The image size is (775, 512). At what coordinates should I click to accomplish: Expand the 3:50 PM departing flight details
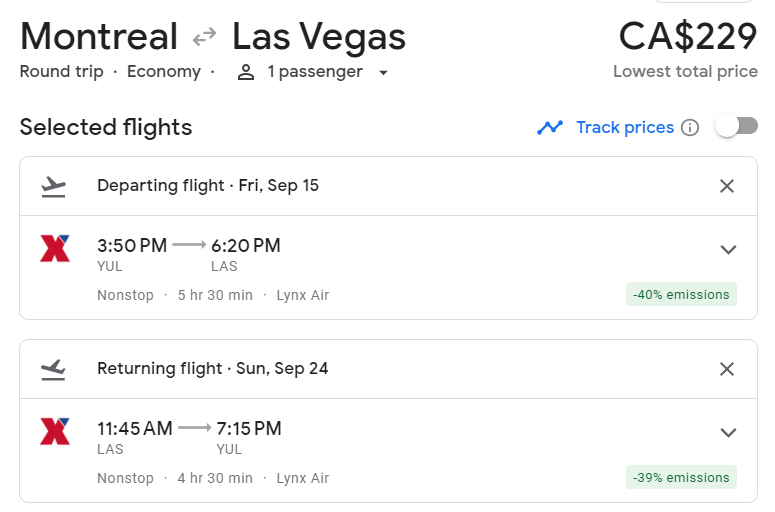coord(728,250)
